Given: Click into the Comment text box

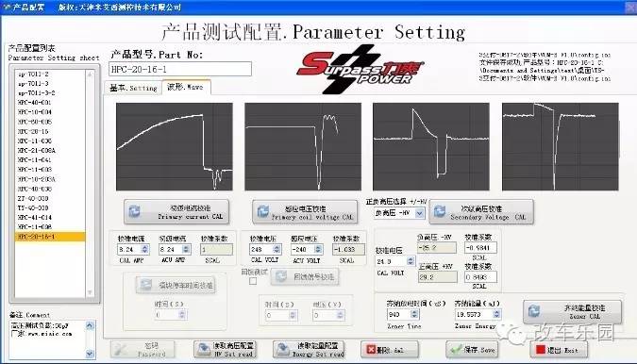Looking at the screenshot, I should 47,339.
